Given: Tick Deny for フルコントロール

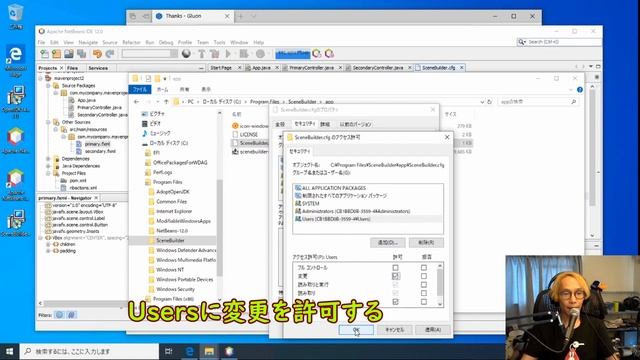Looking at the screenshot, I should pos(424,268).
